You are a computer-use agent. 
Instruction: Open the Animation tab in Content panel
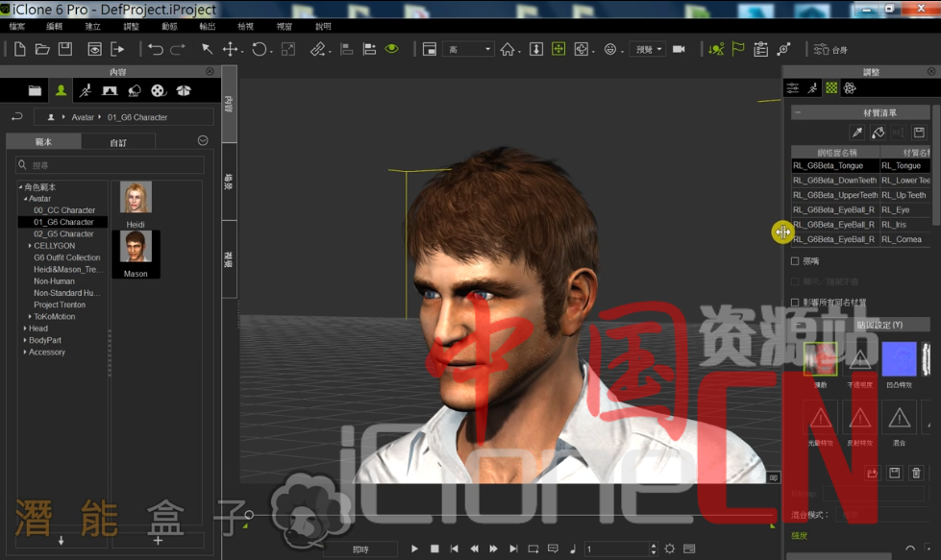(86, 90)
